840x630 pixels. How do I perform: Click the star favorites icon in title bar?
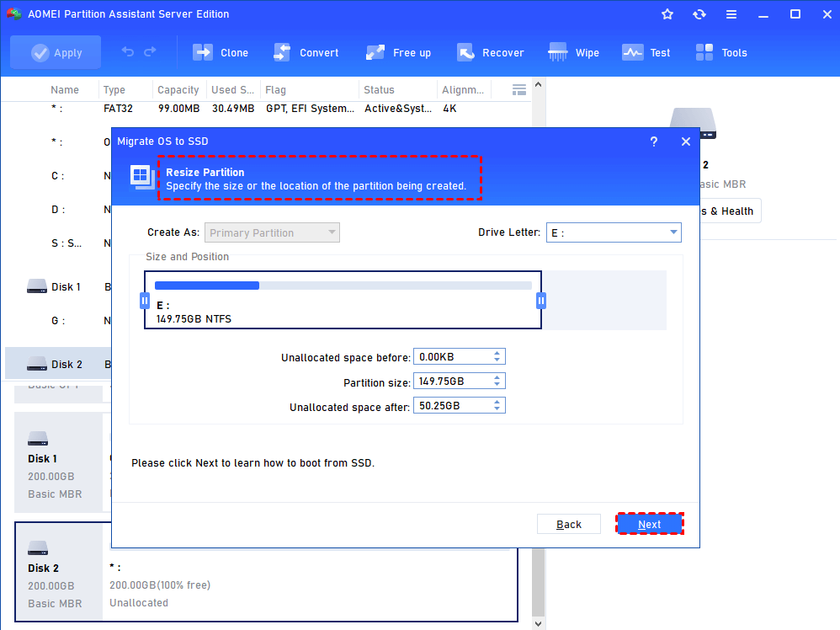coord(667,14)
